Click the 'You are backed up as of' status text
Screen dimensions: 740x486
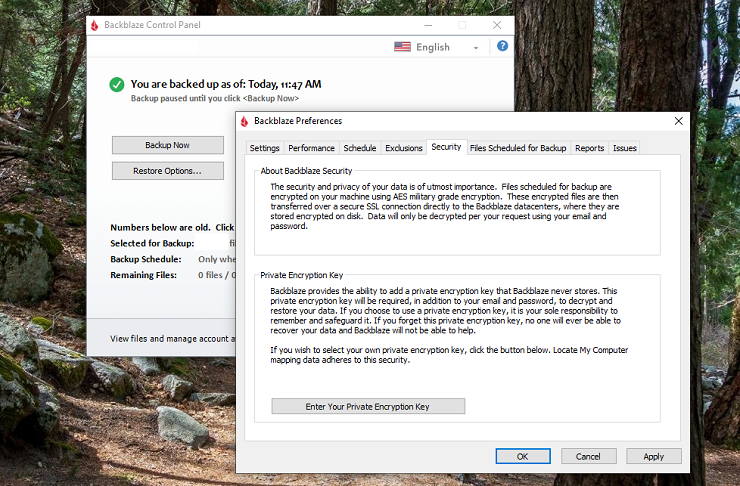[226, 84]
